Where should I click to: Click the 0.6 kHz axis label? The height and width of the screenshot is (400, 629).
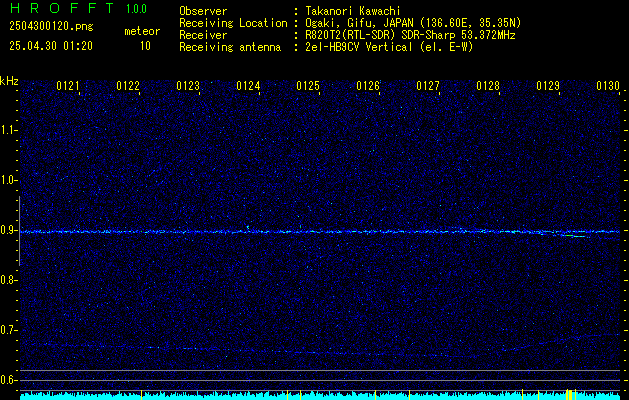[x=8, y=380]
